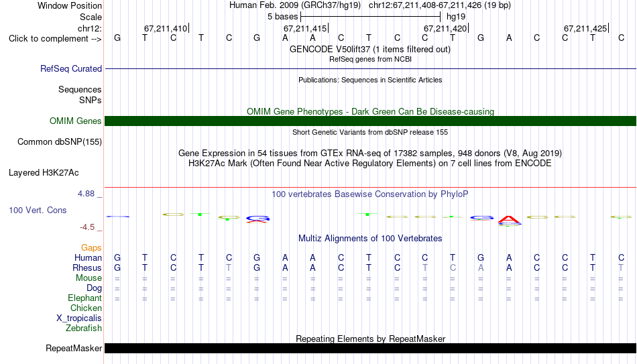Screen dimensions: 637x364
Task: Click the OMIM Gene Phenotypes title text
Action: point(370,111)
